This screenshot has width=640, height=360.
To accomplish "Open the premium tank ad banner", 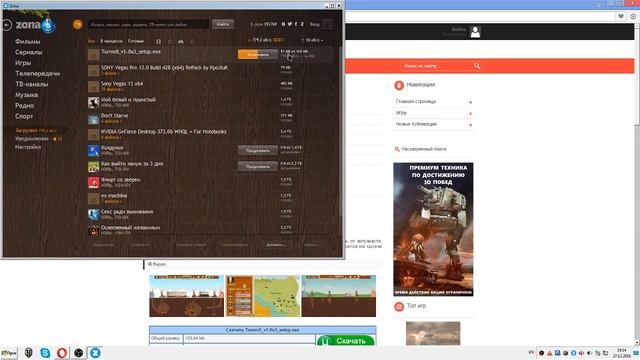I will pyautogui.click(x=433, y=229).
